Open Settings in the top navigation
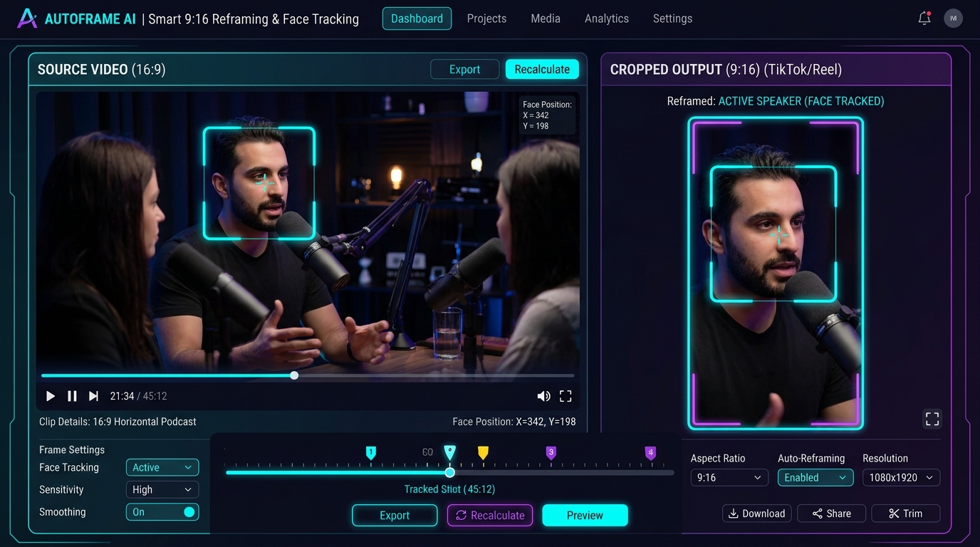The image size is (980, 547). 672,19
